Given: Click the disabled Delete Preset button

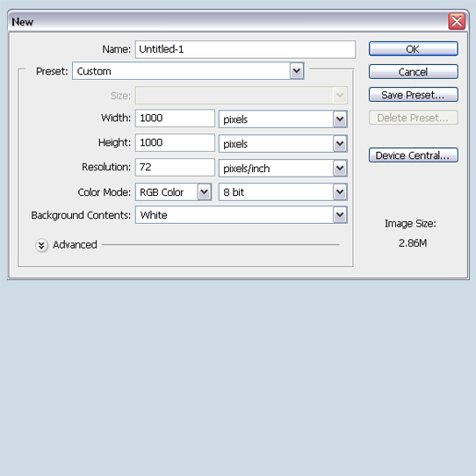Looking at the screenshot, I should [x=413, y=118].
